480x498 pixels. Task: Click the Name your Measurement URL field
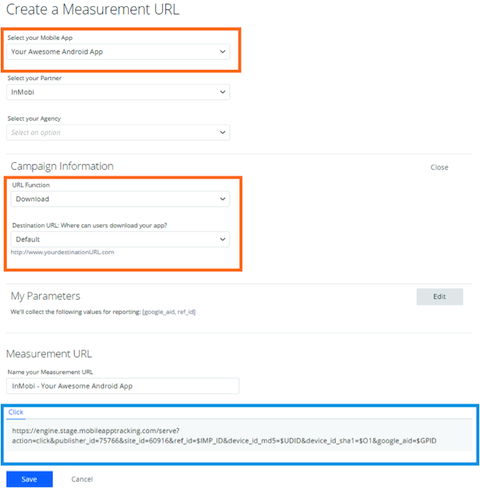click(123, 386)
